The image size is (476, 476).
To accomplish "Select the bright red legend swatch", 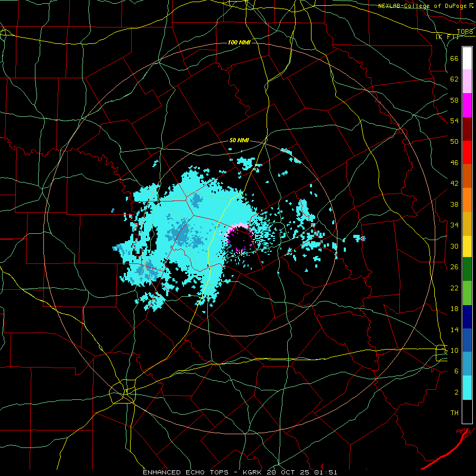I will (x=467, y=152).
